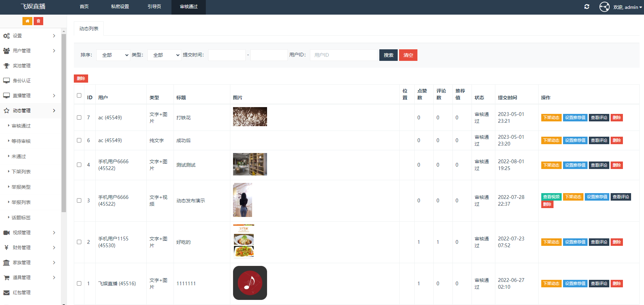Image resolution: width=644 pixels, height=305 pixels.
Task: Open the 打铁花 fireworks thumbnail
Action: click(250, 117)
